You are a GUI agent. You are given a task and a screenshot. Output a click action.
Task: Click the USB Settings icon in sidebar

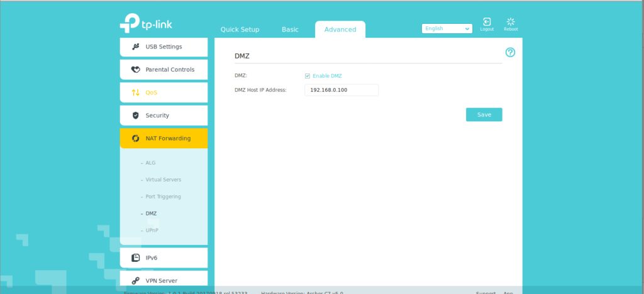[135, 46]
